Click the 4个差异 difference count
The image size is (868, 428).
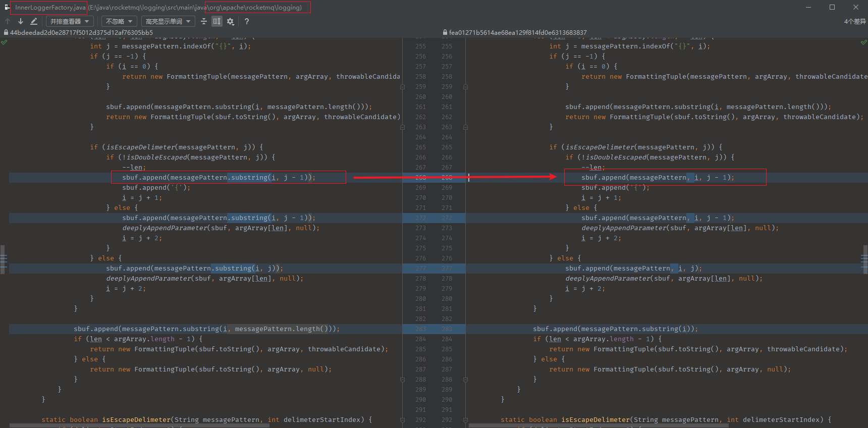[x=855, y=21]
